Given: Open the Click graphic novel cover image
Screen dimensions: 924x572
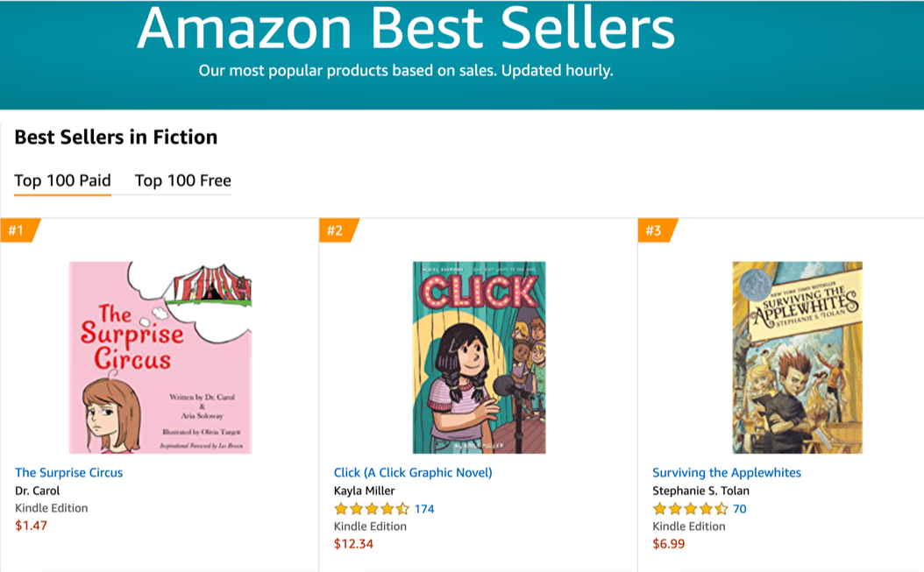Looking at the screenshot, I should pyautogui.click(x=479, y=357).
